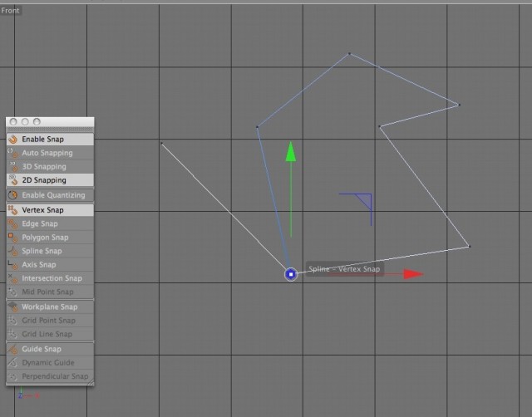The height and width of the screenshot is (417, 532).
Task: Toggle Vertex Snap label
Action: pyautogui.click(x=42, y=210)
